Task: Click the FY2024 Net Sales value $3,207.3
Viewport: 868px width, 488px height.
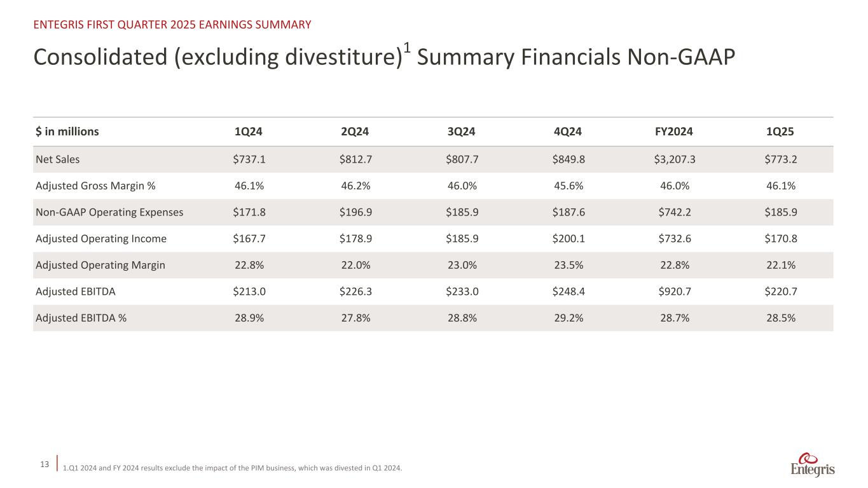Action: [x=674, y=159]
